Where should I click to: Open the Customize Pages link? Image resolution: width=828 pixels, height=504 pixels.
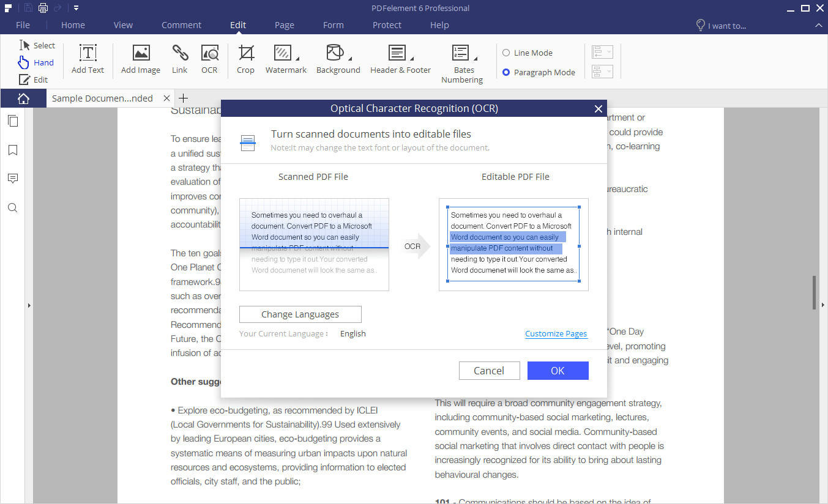point(556,333)
